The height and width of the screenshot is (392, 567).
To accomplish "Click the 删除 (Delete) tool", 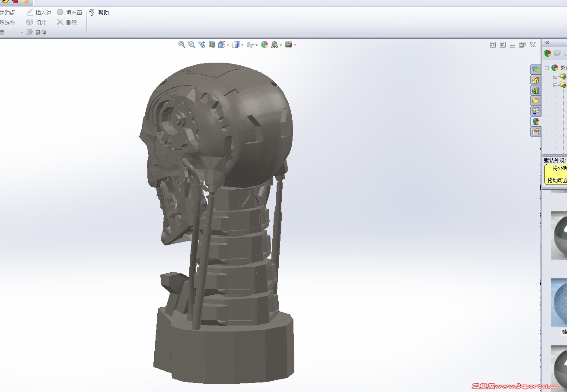I will click(x=67, y=22).
